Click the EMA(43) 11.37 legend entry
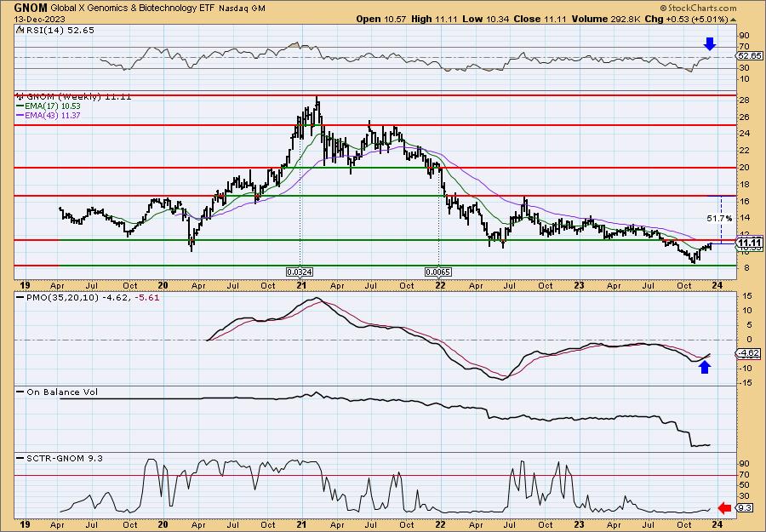Viewport: 766px width, 532px height. pos(49,115)
